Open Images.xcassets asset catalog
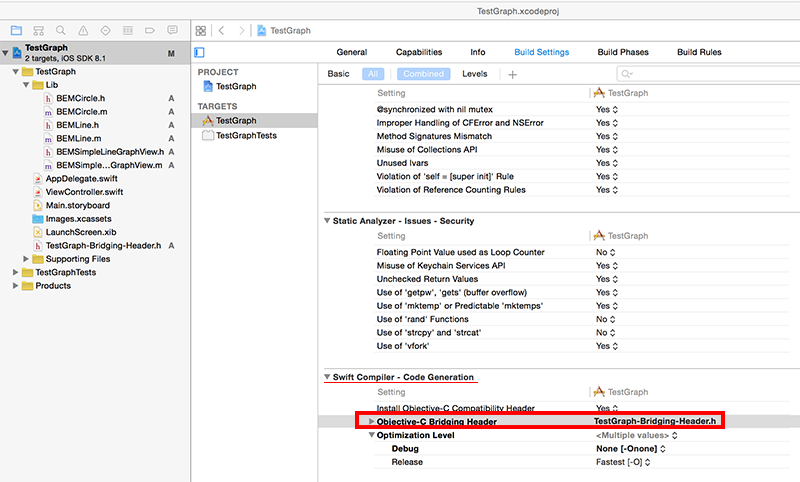This screenshot has width=800, height=482. pyautogui.click(x=79, y=219)
